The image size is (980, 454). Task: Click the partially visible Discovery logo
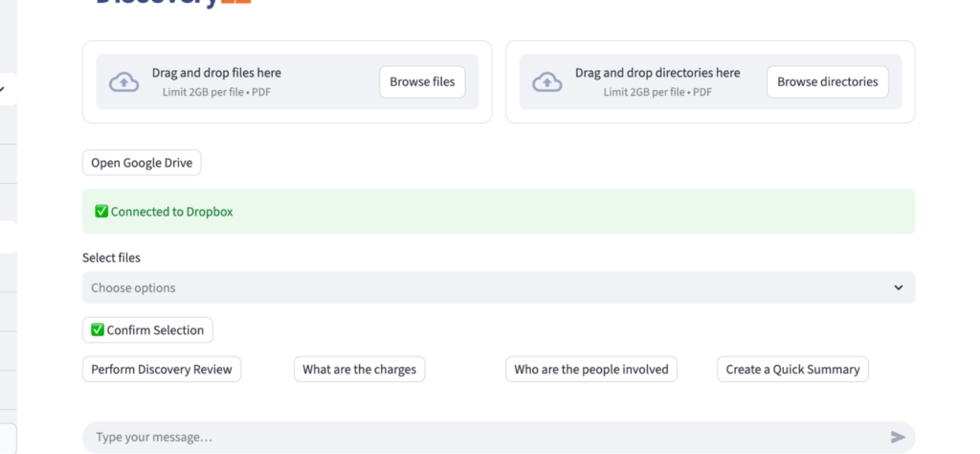172,3
